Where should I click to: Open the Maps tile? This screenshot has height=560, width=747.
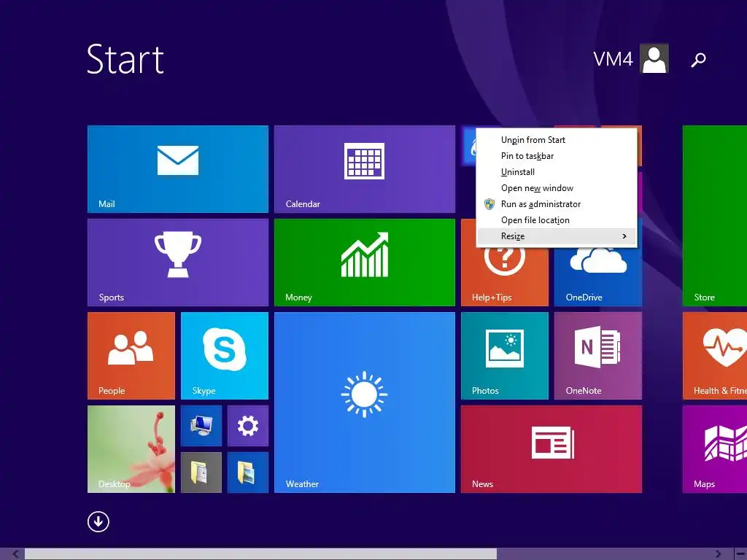coord(715,449)
